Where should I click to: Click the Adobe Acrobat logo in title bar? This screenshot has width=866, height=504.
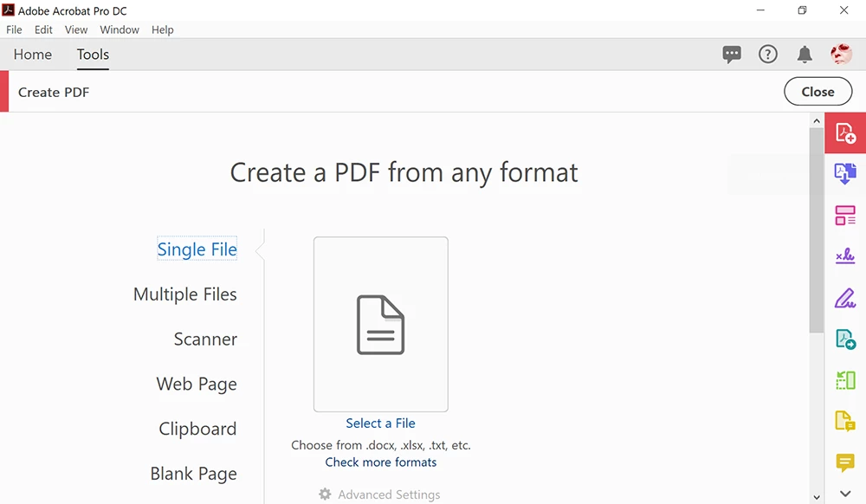[x=9, y=10]
